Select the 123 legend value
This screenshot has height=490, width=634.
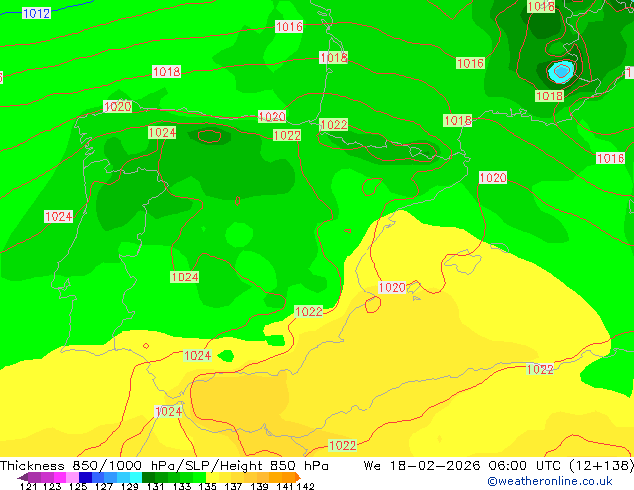(52, 486)
